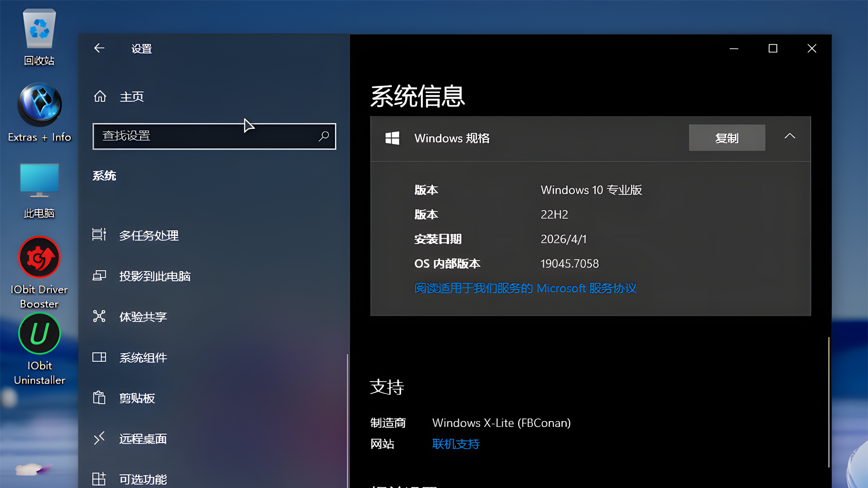
Task: Go back using the settings back arrow
Action: tap(99, 48)
